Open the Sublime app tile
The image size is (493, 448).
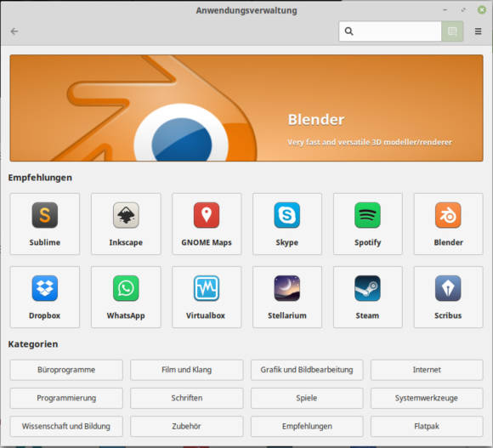click(45, 224)
